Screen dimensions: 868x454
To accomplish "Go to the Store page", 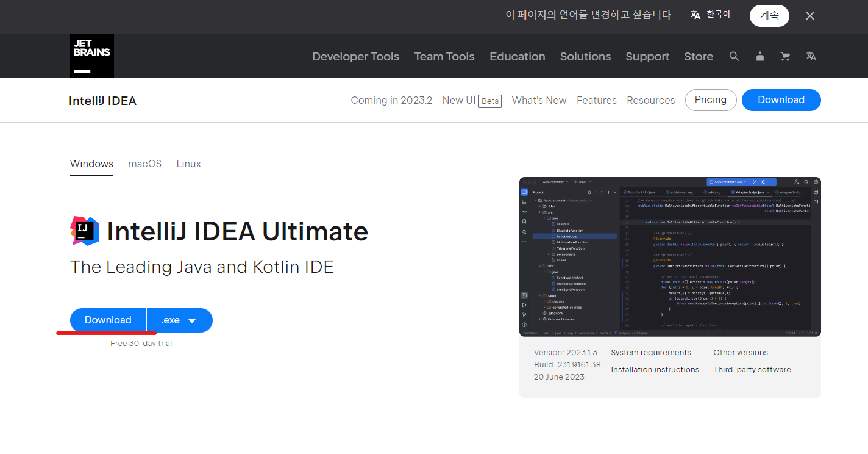I will 699,57.
